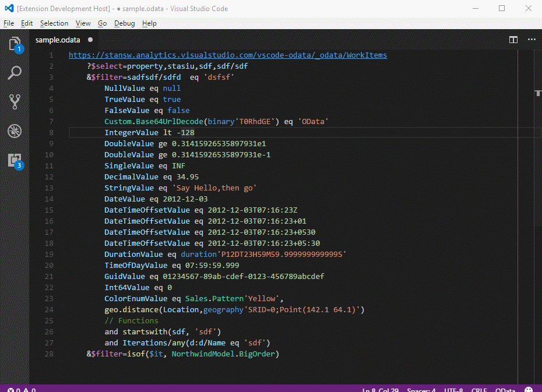The height and width of the screenshot is (392, 542).
Task: Open the Explorer view in the activity bar
Action: coord(15,44)
